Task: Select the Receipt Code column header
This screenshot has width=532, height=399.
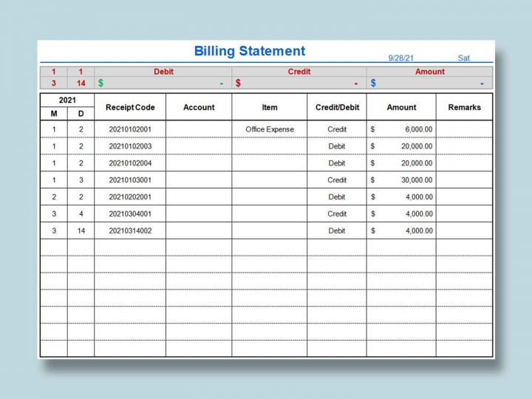Action: click(130, 107)
